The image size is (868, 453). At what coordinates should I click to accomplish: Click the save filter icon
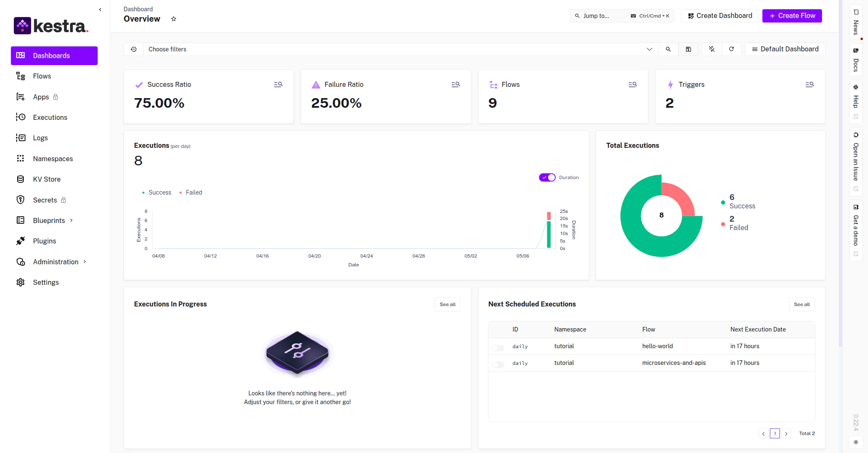(688, 49)
